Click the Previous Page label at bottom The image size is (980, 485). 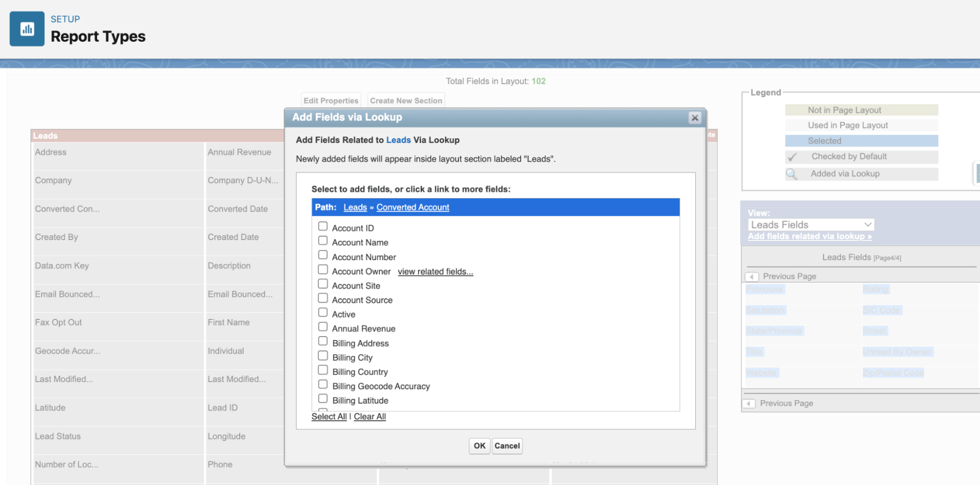click(x=786, y=404)
